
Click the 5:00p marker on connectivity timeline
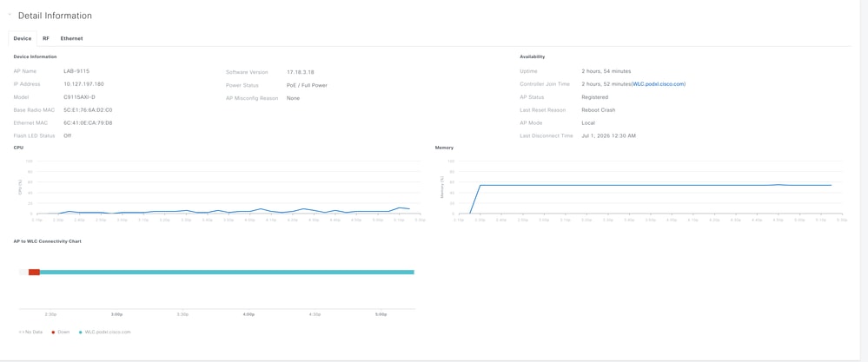(381, 314)
